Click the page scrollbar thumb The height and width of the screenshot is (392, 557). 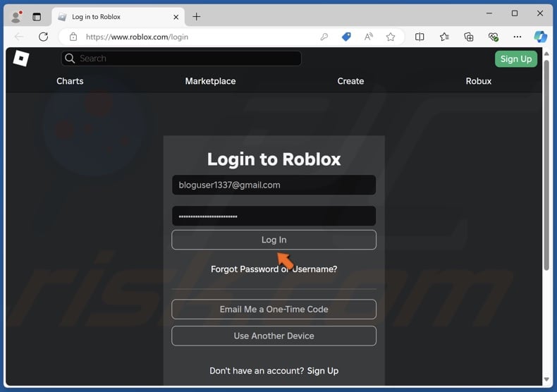(x=546, y=165)
